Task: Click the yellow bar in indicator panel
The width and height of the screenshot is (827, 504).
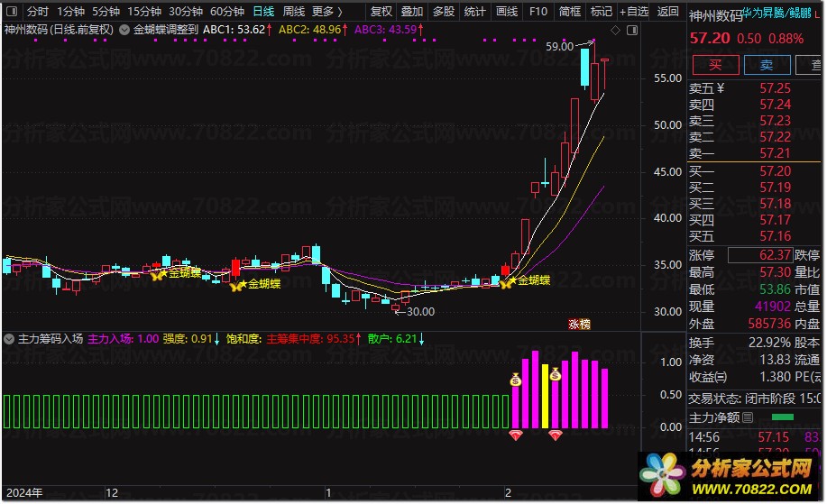Action: pyautogui.click(x=546, y=396)
